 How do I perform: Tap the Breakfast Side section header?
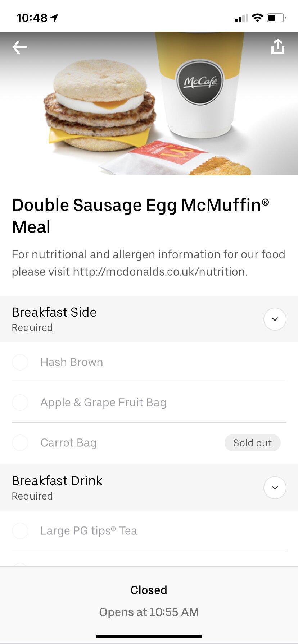[x=54, y=313]
